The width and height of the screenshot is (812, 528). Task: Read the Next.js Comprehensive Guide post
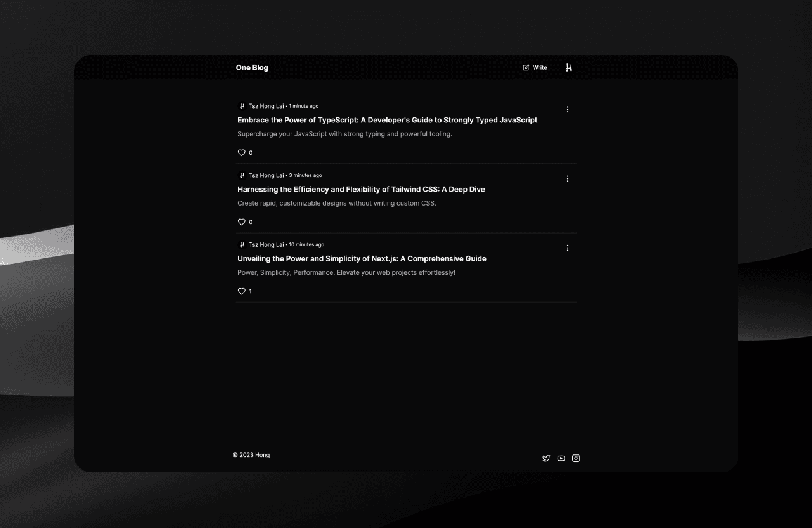tap(362, 258)
